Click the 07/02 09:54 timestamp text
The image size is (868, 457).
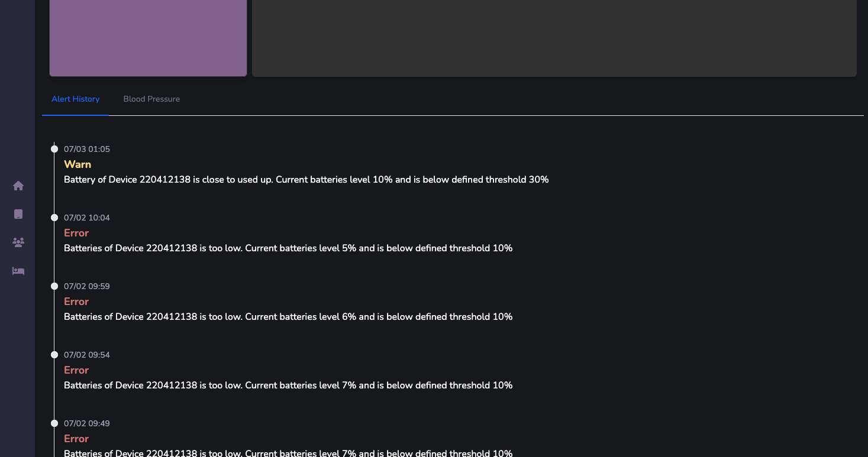87,355
